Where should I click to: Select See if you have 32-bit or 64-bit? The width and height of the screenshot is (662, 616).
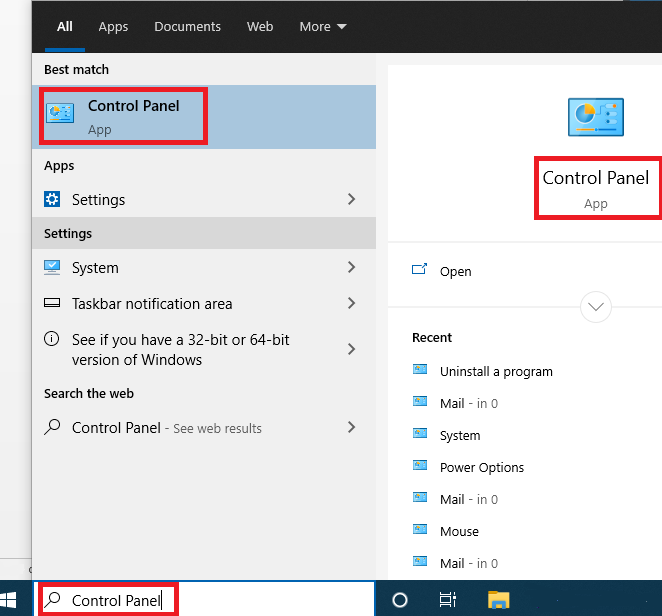180,350
